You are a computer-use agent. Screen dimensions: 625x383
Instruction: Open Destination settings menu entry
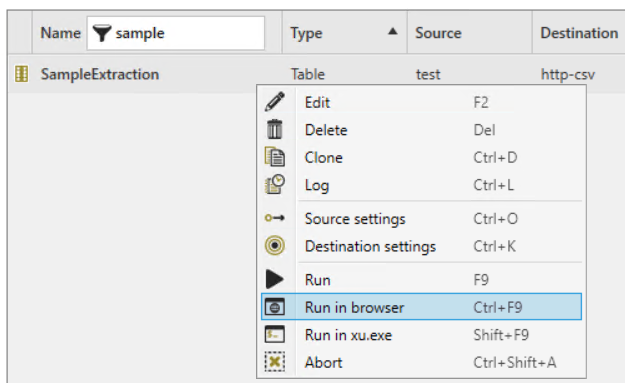[421, 246]
